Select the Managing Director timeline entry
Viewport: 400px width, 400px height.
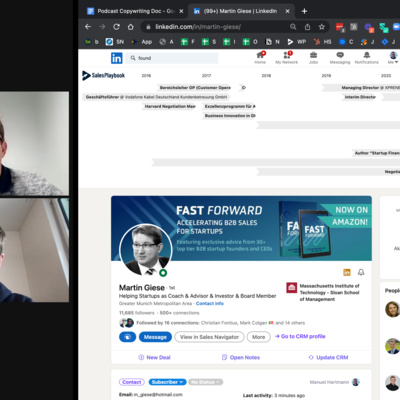pyautogui.click(x=362, y=88)
